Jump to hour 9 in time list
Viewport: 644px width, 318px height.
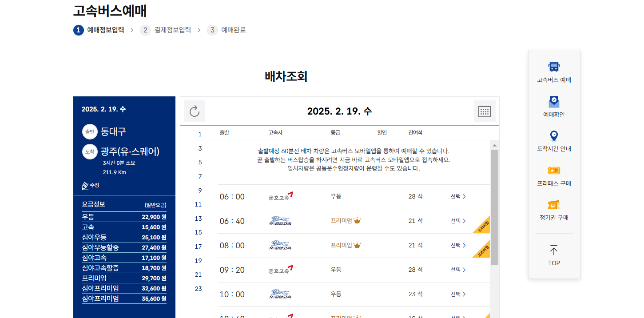point(200,191)
